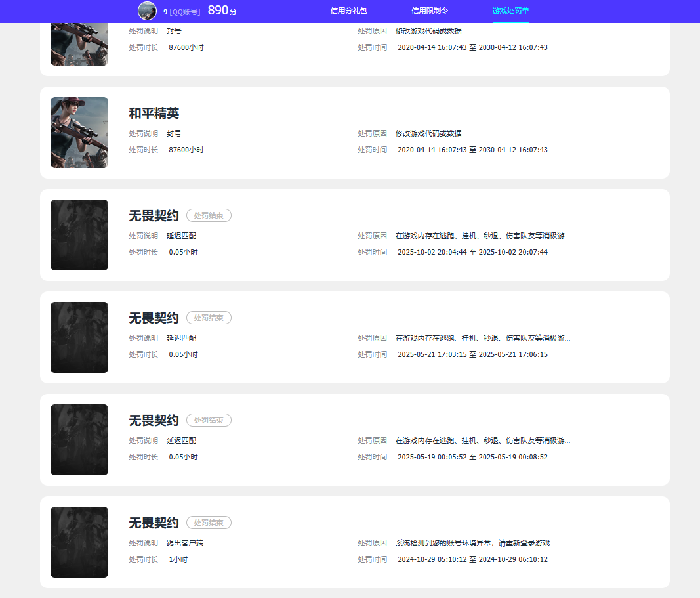Click the user avatar icon
This screenshot has width=700, height=598.
[147, 11]
